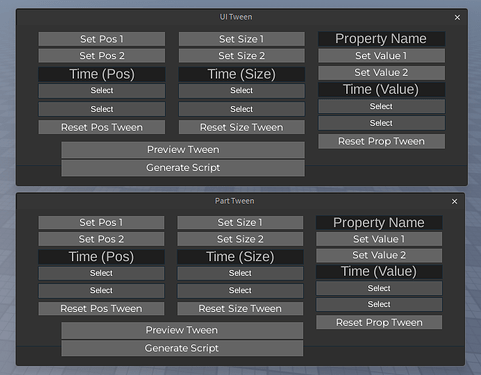Open lower Select above Reset Prop Tween in Part Tween
The width and height of the screenshot is (481, 375).
[379, 304]
